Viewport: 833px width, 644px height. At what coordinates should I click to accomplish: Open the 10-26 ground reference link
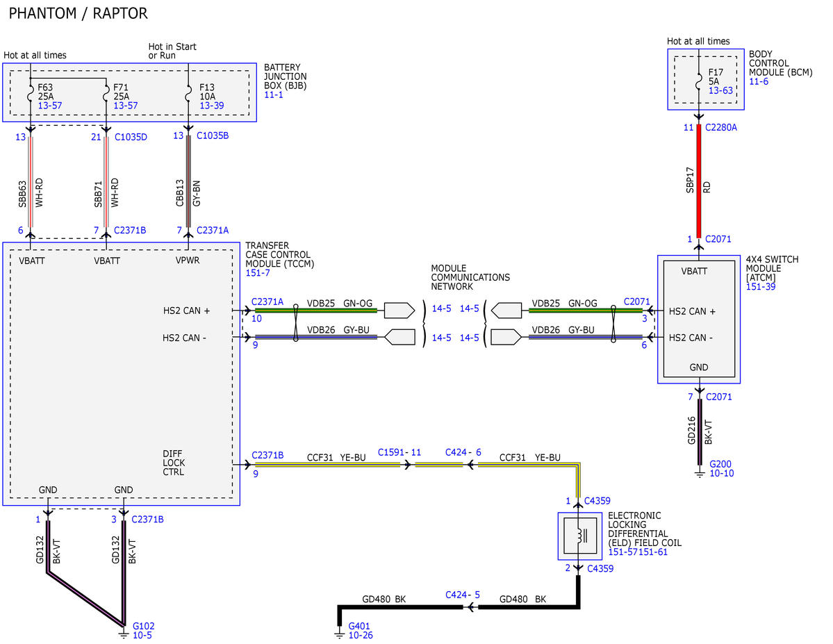(x=360, y=635)
